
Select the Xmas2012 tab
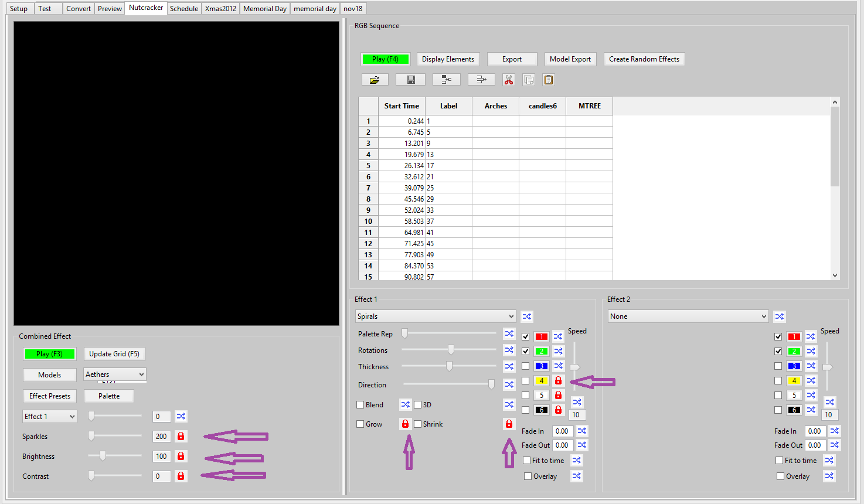220,8
